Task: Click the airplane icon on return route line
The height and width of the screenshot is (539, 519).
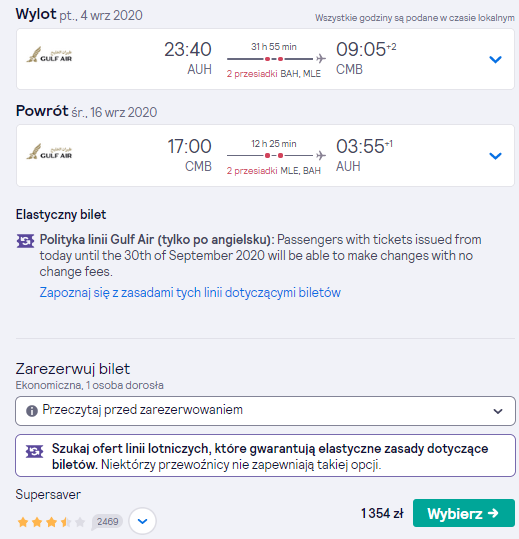Action: [x=321, y=155]
